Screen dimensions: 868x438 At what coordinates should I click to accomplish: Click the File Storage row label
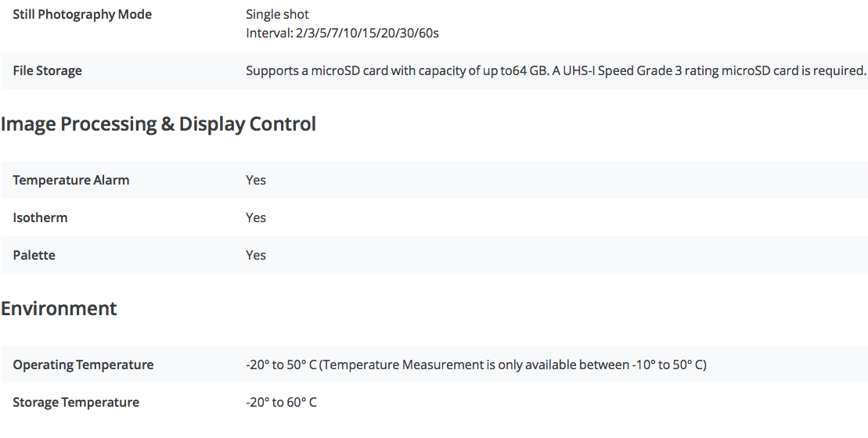click(47, 71)
